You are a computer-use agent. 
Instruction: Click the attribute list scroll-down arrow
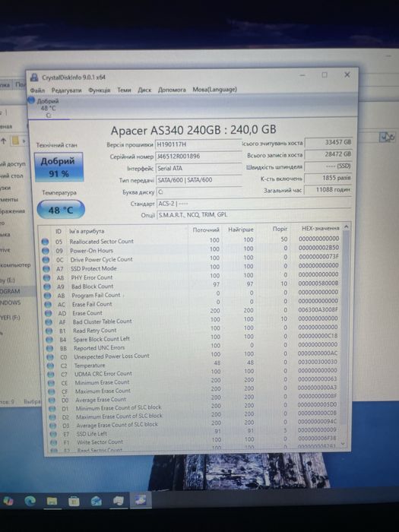coord(344,443)
